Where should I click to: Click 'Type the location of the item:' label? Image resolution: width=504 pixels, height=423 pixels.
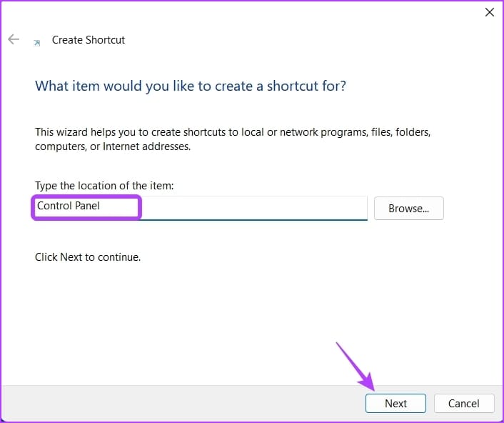click(x=104, y=186)
